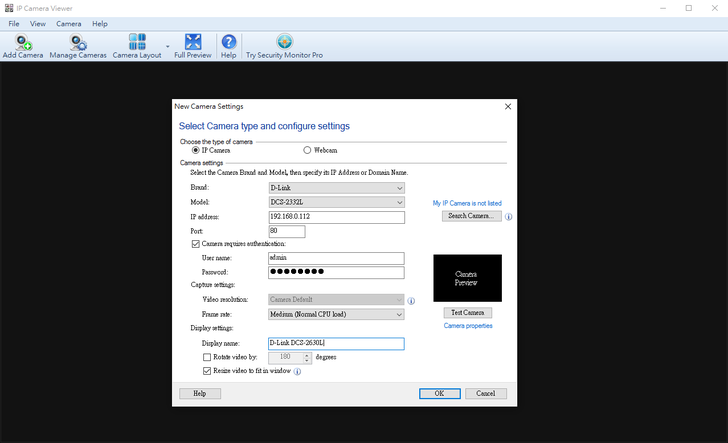Click the Help toolbar icon
The image size is (728, 443).
coord(228,43)
